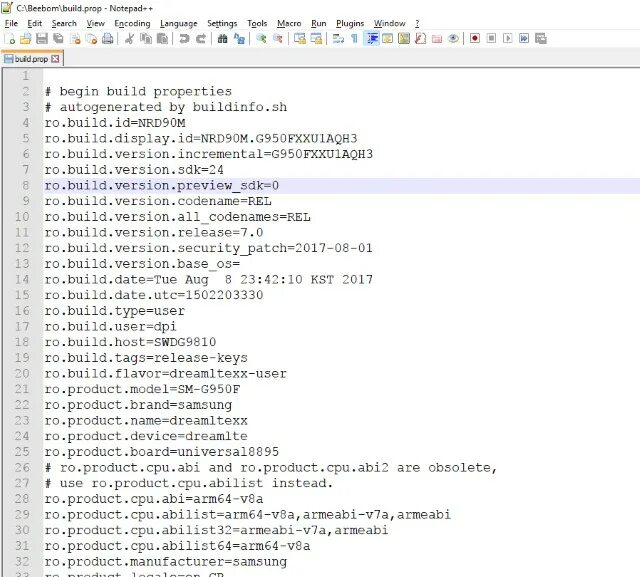Open the View menu
Image resolution: width=640 pixels, height=577 pixels.
pyautogui.click(x=96, y=24)
